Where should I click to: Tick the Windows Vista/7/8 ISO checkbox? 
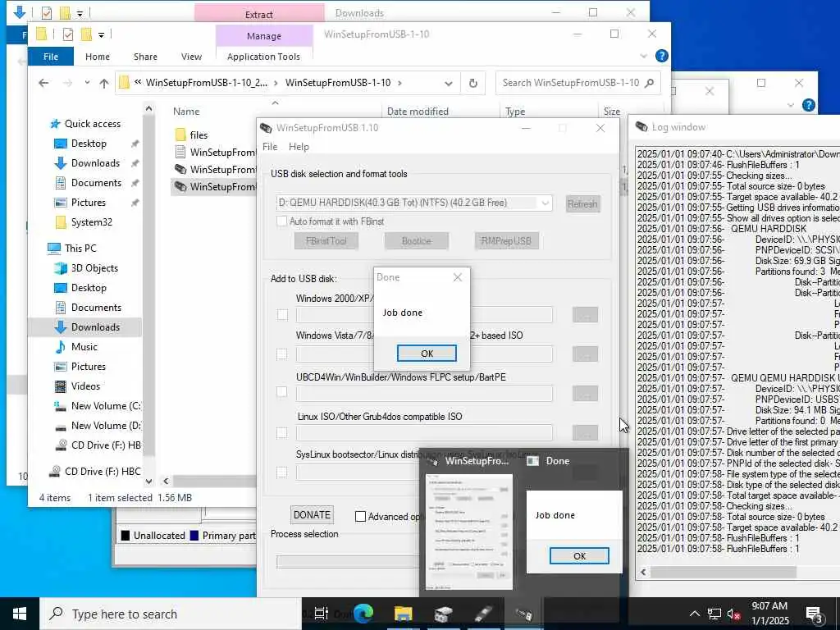tap(282, 354)
